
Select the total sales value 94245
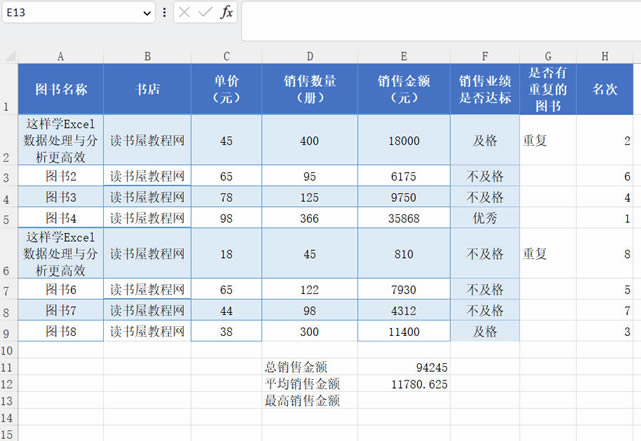(403, 367)
